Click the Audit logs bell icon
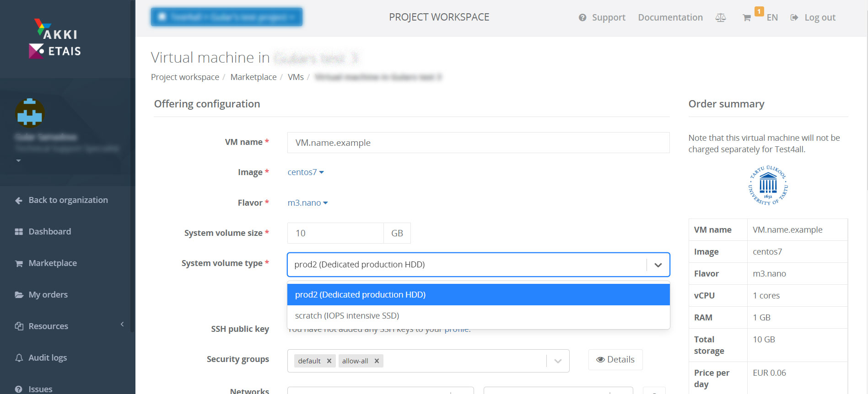Screen dimensions: 868x394 (x=19, y=358)
